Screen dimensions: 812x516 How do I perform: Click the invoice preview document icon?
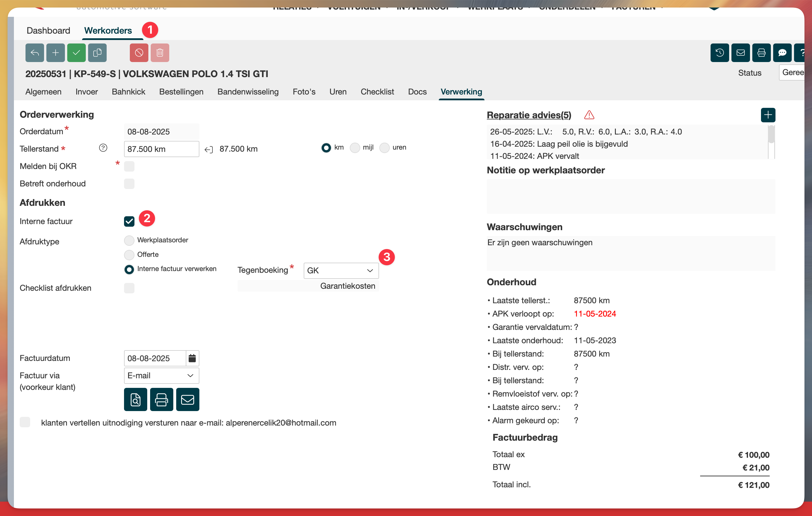coord(135,400)
